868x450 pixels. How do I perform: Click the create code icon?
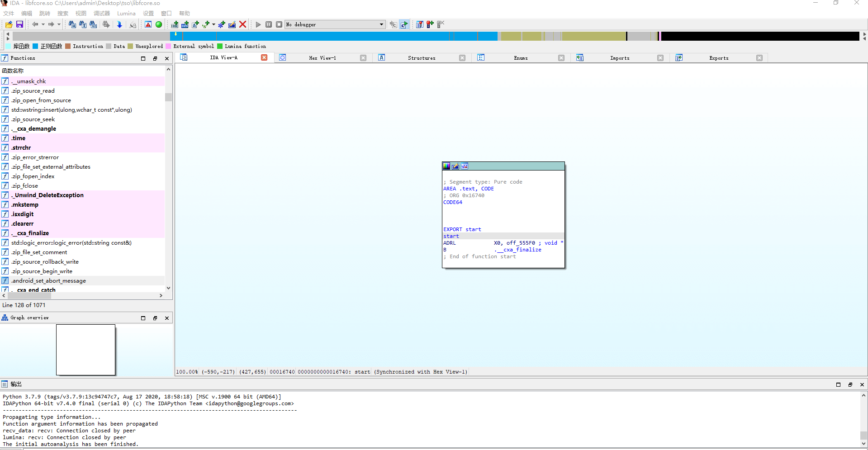175,24
